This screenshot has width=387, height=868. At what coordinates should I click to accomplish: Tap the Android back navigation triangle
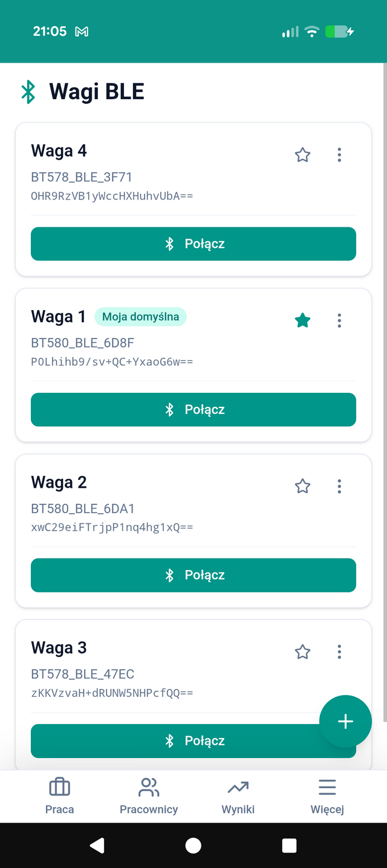click(x=97, y=845)
